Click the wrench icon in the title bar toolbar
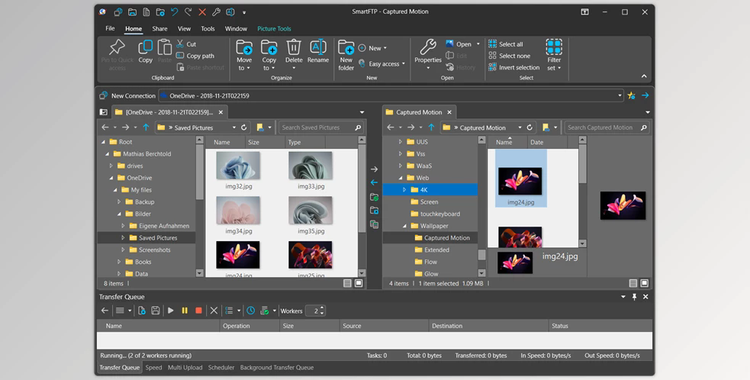This screenshot has width=750, height=380. 216,12
